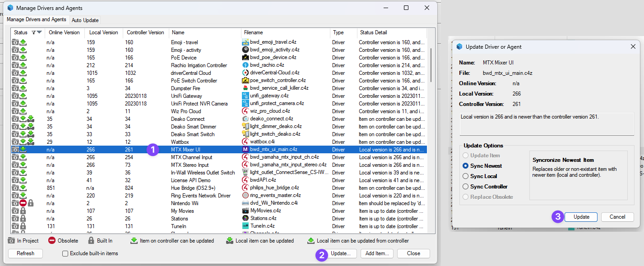644x266 pixels.
Task: Click the built-in lock icon on My Movies row
Action: tap(23, 211)
